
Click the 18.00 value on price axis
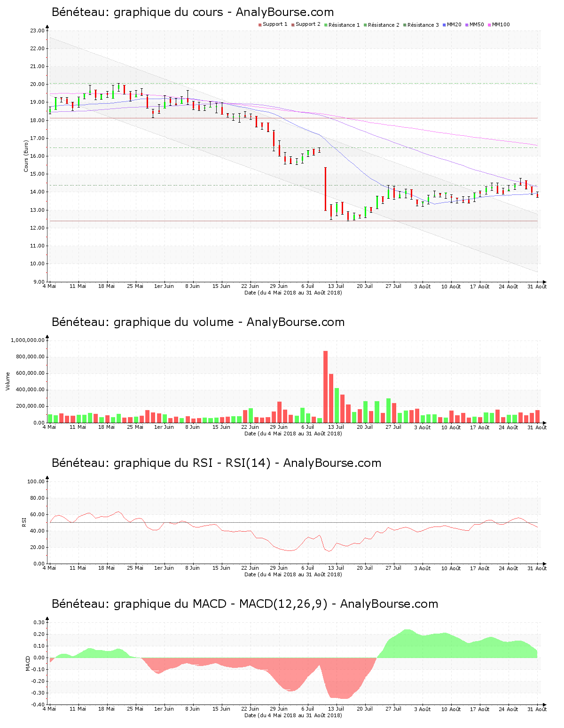tap(37, 120)
